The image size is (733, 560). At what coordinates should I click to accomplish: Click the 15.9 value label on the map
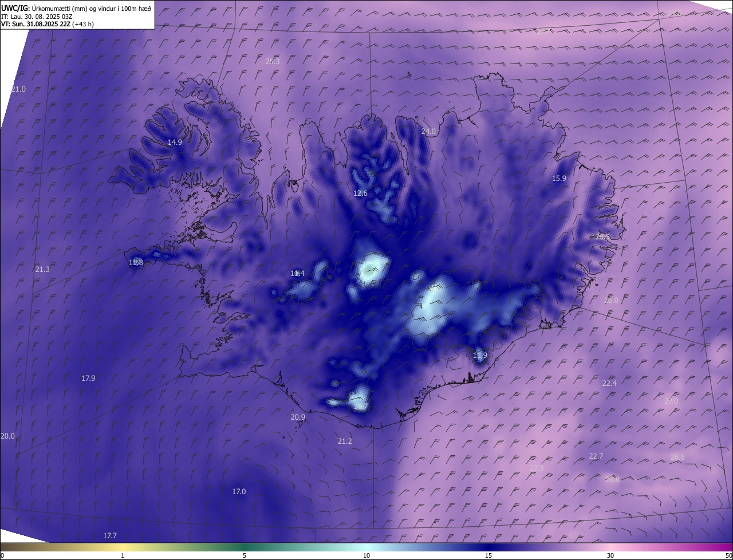pos(559,179)
